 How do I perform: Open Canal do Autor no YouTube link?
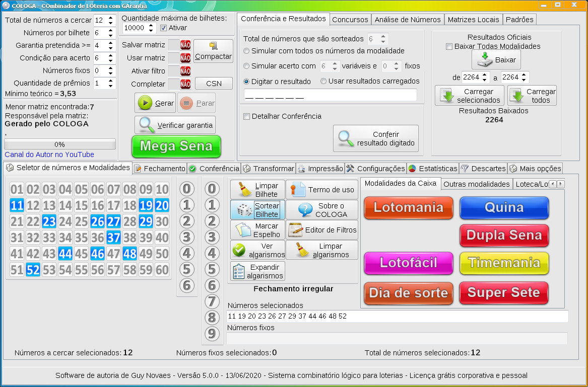tap(49, 154)
